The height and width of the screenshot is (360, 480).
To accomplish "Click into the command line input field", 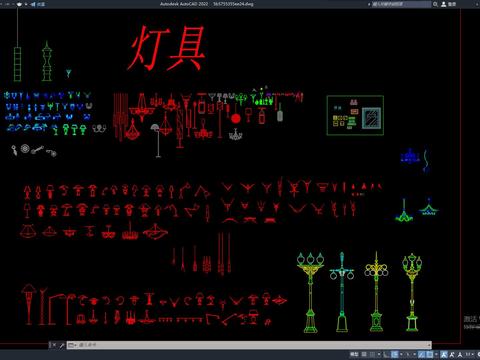I will click(252, 345).
